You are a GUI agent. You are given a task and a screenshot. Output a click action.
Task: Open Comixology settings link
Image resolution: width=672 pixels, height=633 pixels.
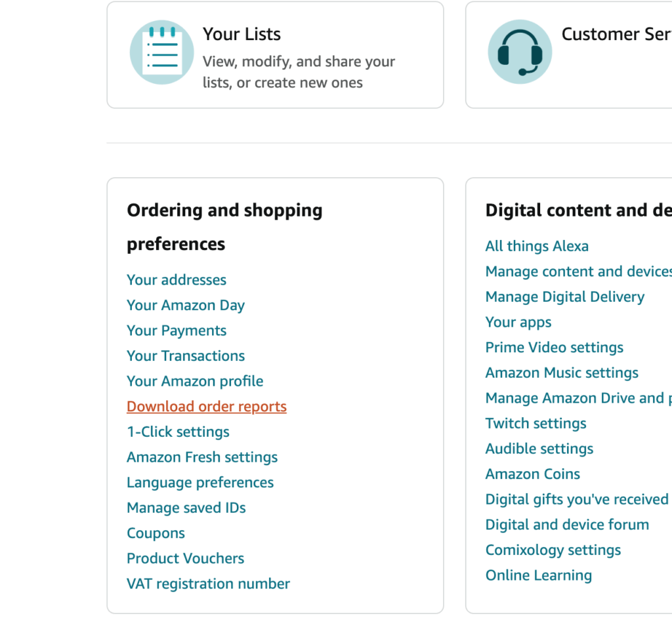coord(553,550)
